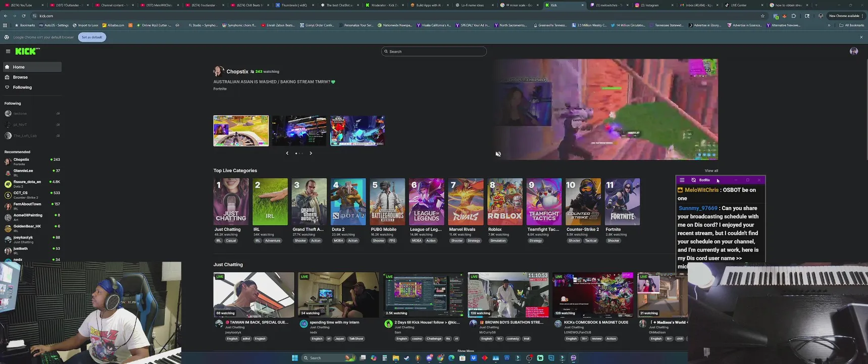Screen dimensions: 868x364
Task: Select the third featured stream thumbnail
Action: (x=358, y=130)
